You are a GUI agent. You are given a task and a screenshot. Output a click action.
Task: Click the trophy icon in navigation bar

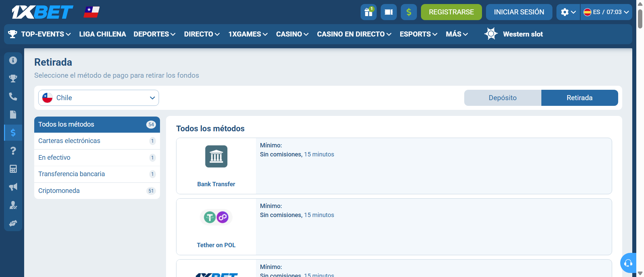tap(13, 34)
